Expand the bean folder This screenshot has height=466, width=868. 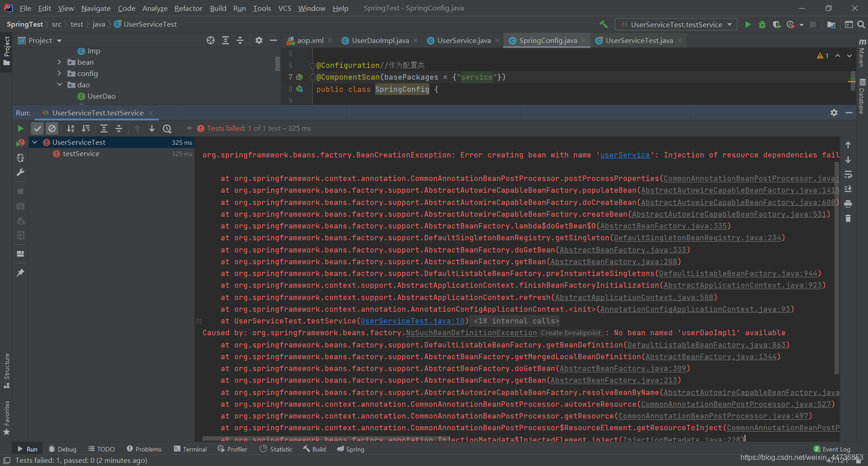pyautogui.click(x=59, y=62)
